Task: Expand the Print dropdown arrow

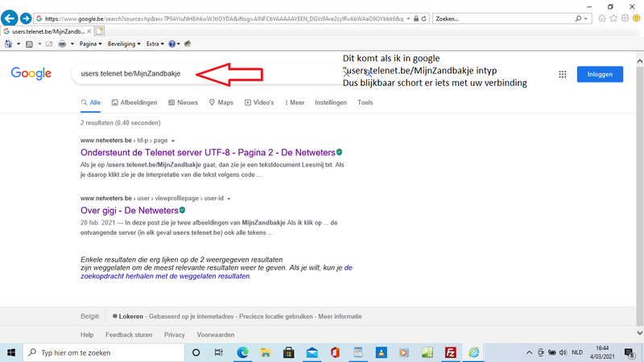Action: pos(72,44)
